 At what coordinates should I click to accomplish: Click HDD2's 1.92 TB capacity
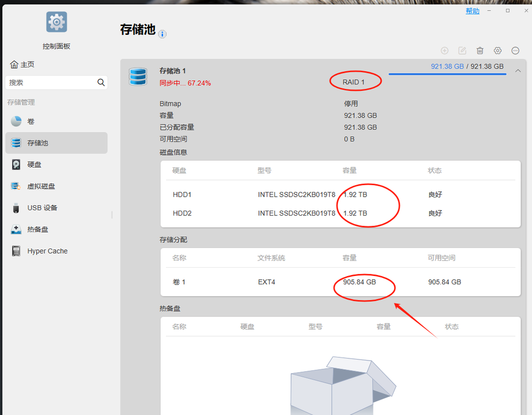tap(355, 213)
